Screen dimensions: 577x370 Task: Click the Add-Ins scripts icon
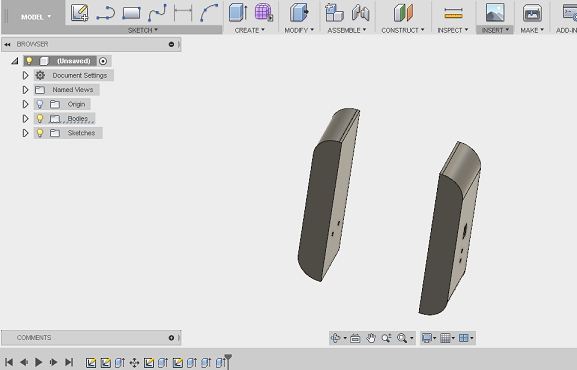click(570, 13)
